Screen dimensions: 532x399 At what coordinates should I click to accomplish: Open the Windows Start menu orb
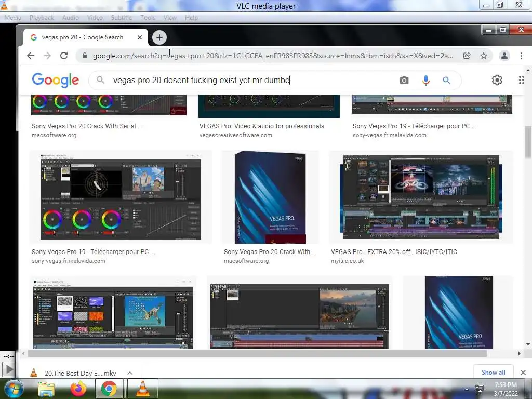coord(13,389)
